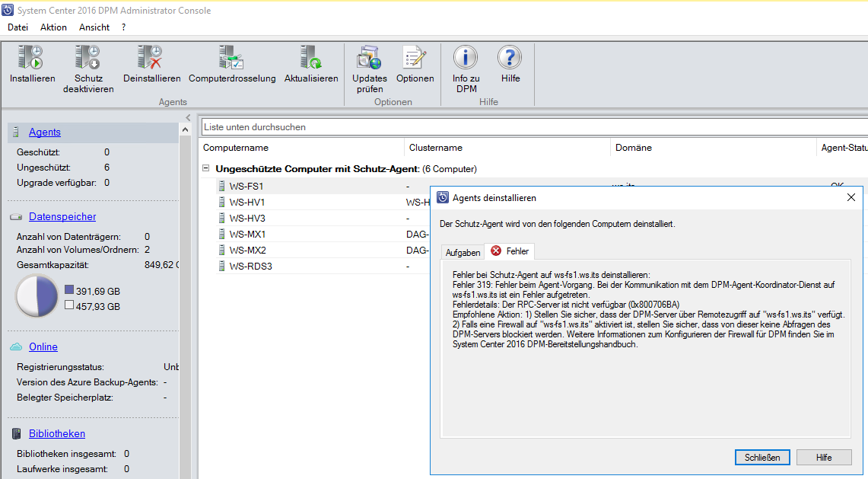Click the server icon beside WS-MX1

click(x=221, y=234)
